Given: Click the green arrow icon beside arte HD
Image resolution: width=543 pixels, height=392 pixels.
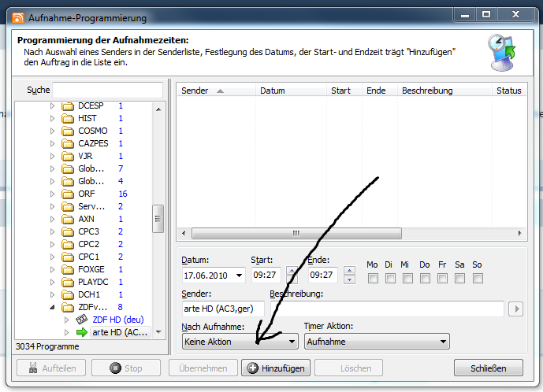Looking at the screenshot, I should tap(81, 333).
